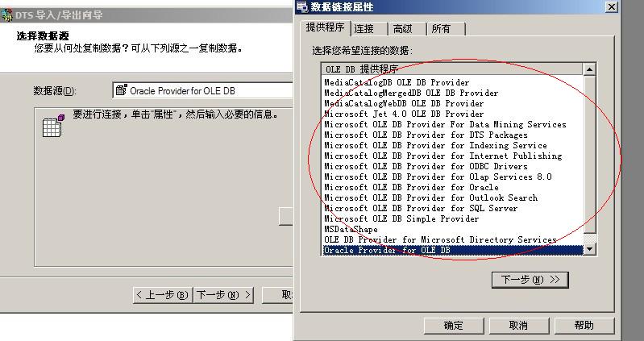
Task: Close the Data Link Properties dialog
Action: 612,6
